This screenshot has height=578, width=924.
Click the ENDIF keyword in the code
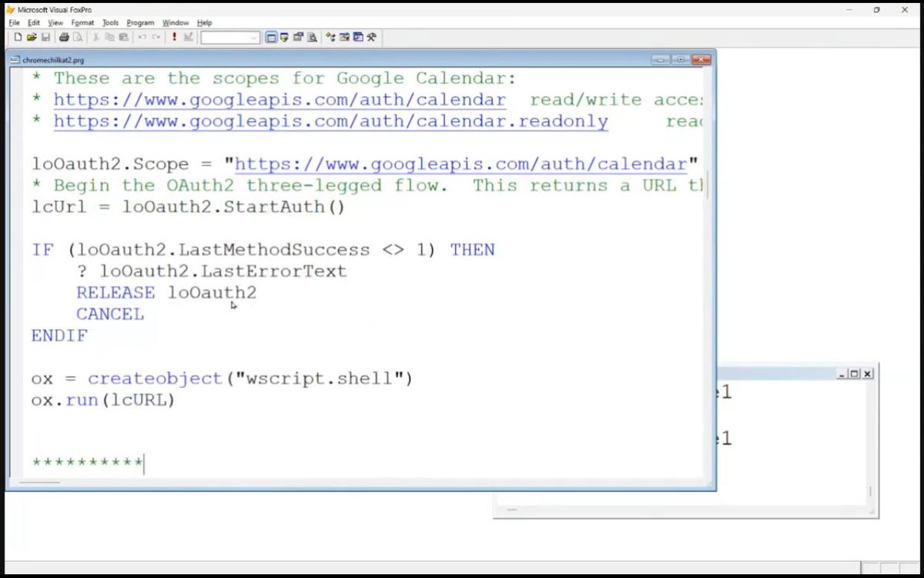59,336
